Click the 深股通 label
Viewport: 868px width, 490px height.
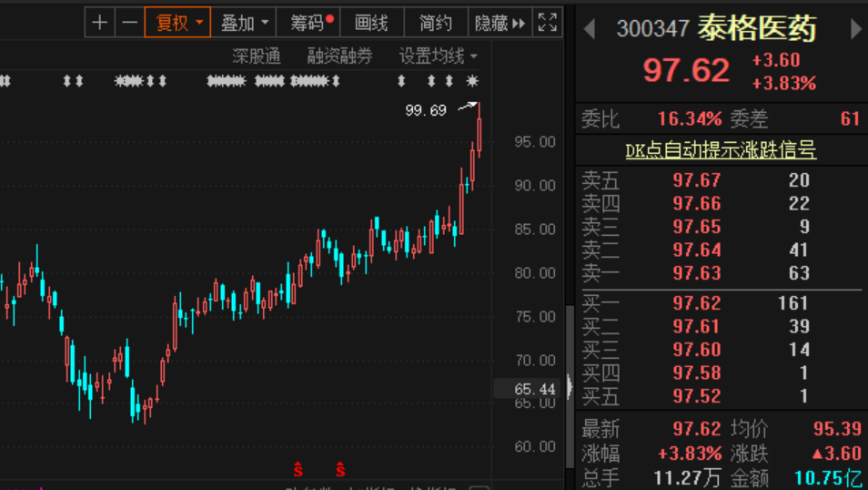tap(257, 56)
